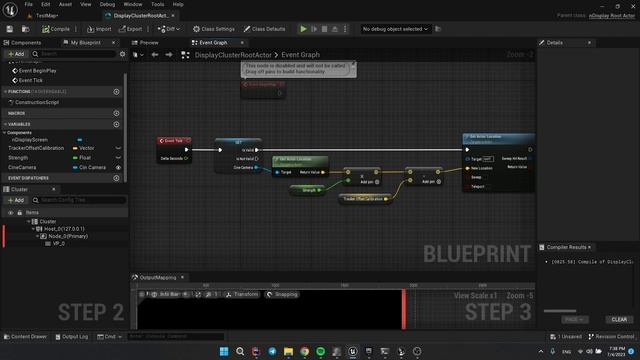The width and height of the screenshot is (640, 360).
Task: Toggle TrackerOffsetCalibration visibility eye
Action: click(118, 148)
